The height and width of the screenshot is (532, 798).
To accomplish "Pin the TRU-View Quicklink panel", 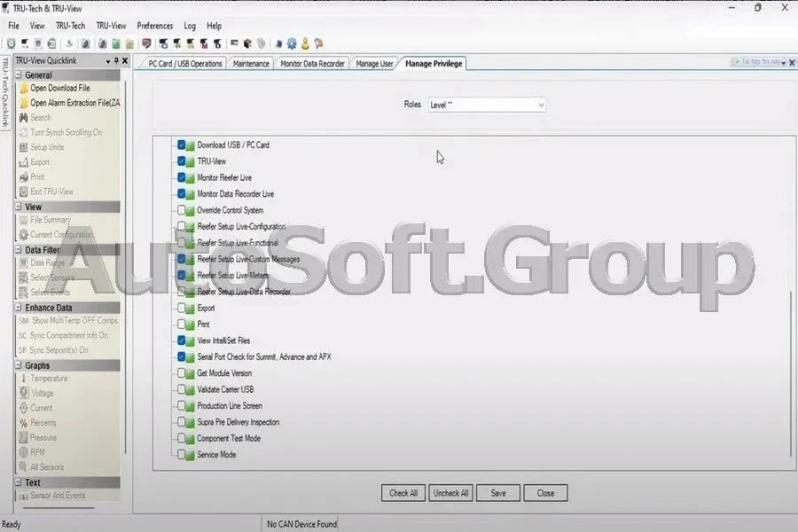I will click(116, 60).
